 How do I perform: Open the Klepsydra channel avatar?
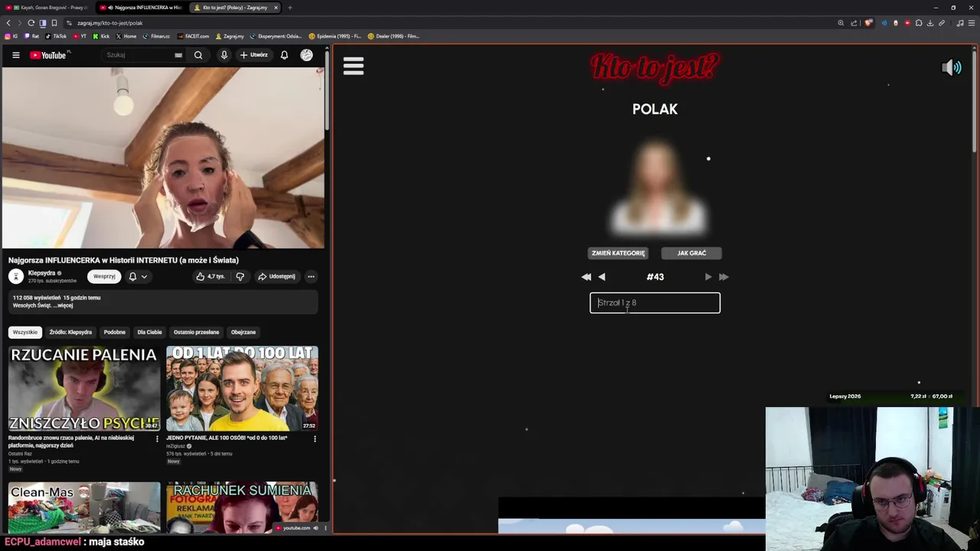click(x=15, y=276)
